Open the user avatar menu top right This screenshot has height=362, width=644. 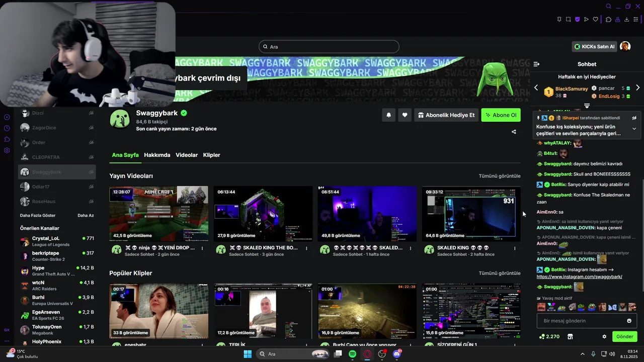pos(625,46)
